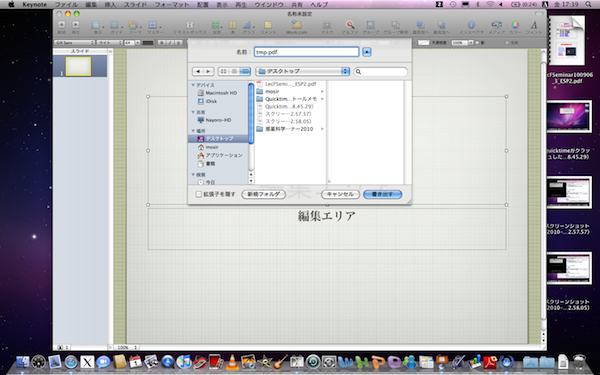The image size is (600, 375).
Task: Click Send to Back (最背面へ) icon
Action: [x=441, y=25]
